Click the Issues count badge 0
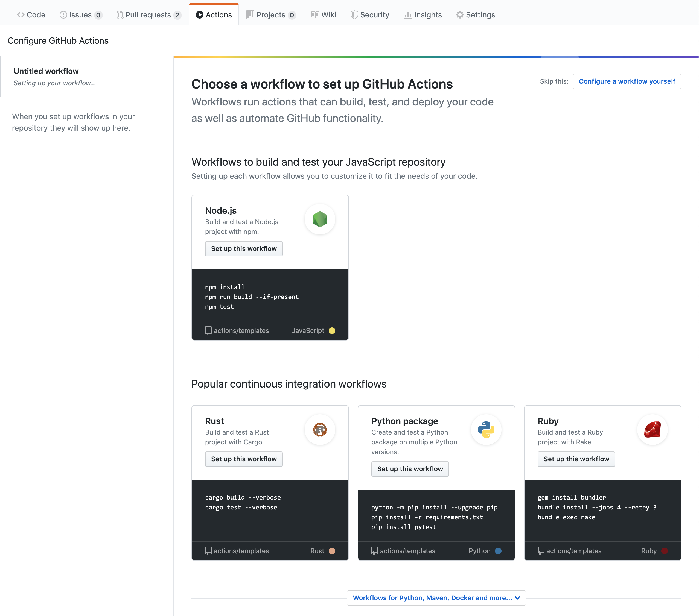 98,15
